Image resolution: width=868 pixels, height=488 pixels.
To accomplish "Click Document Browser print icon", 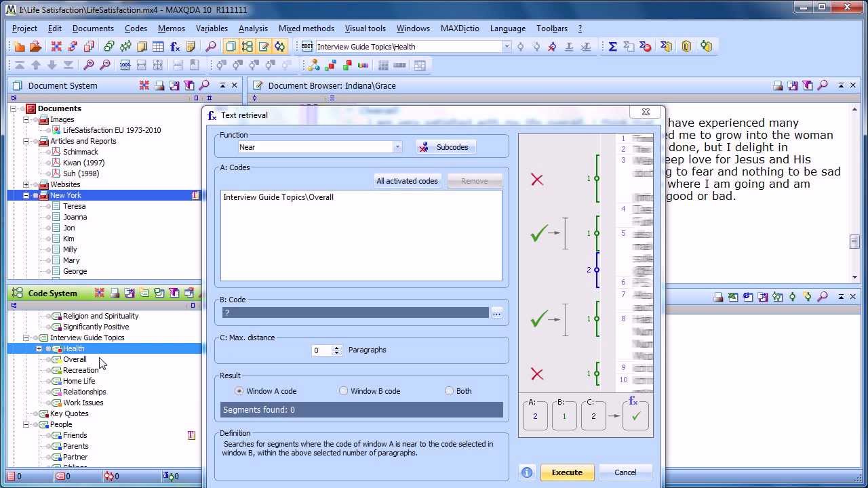I will (778, 85).
